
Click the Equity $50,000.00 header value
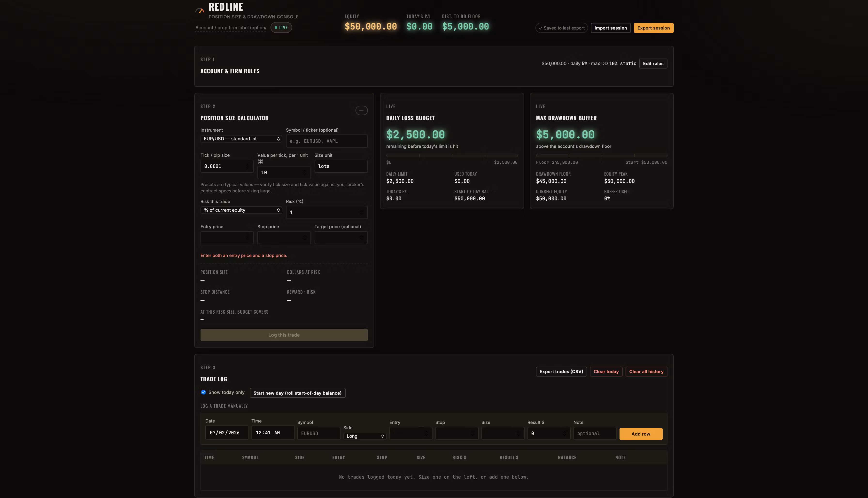pos(371,26)
